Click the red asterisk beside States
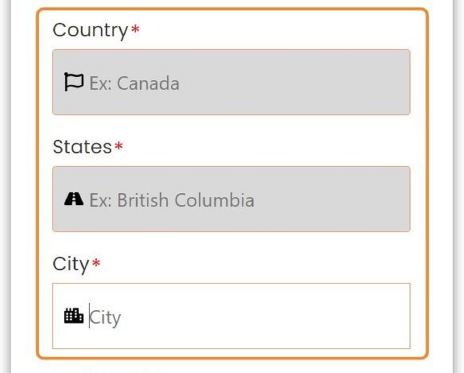Image resolution: width=464 pixels, height=373 pixels. coord(119,146)
